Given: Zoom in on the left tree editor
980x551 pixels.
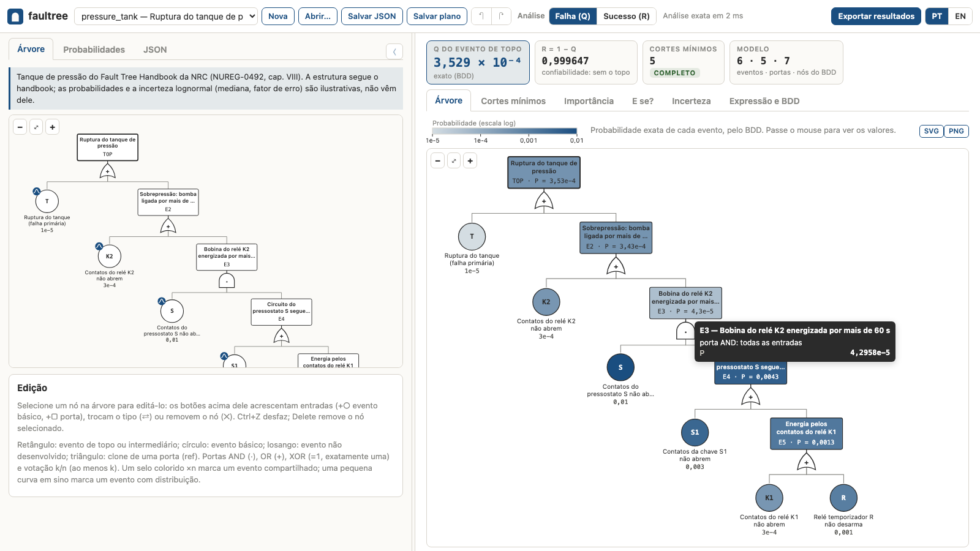Looking at the screenshot, I should click(53, 127).
